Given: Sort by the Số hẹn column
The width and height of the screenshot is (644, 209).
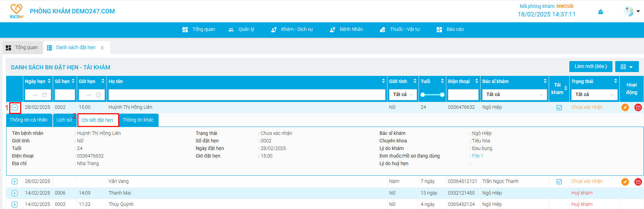Looking at the screenshot, I should [73, 81].
